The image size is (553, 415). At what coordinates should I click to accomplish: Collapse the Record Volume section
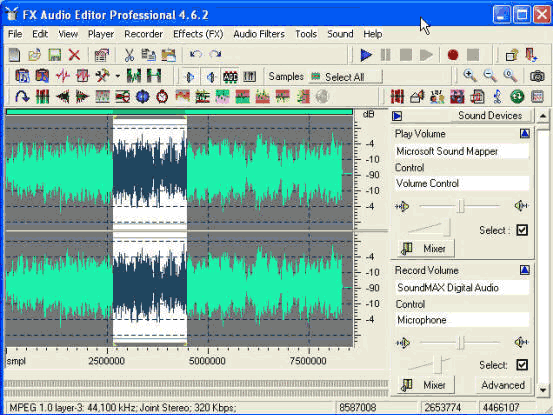[x=524, y=270]
